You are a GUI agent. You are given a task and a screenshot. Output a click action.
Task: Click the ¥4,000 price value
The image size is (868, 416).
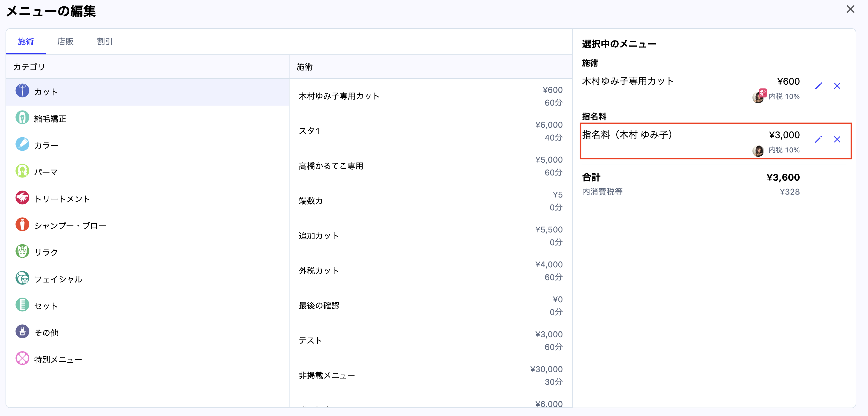(x=549, y=265)
